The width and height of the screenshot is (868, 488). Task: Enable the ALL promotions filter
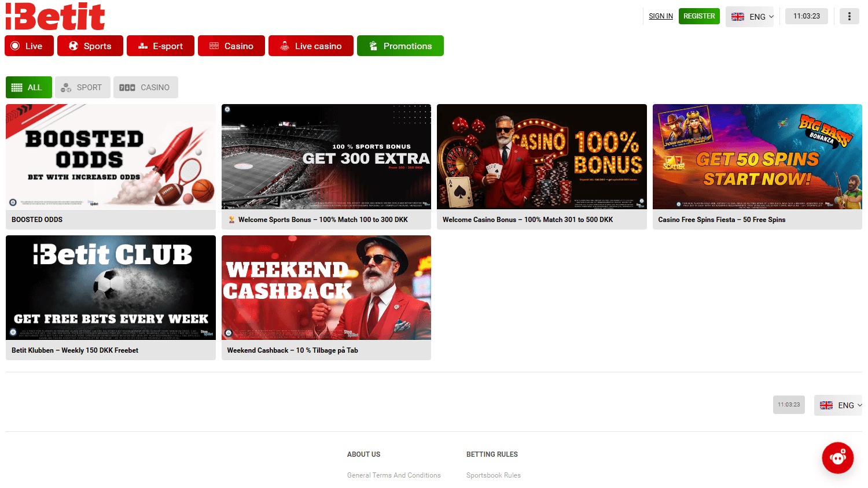click(28, 87)
